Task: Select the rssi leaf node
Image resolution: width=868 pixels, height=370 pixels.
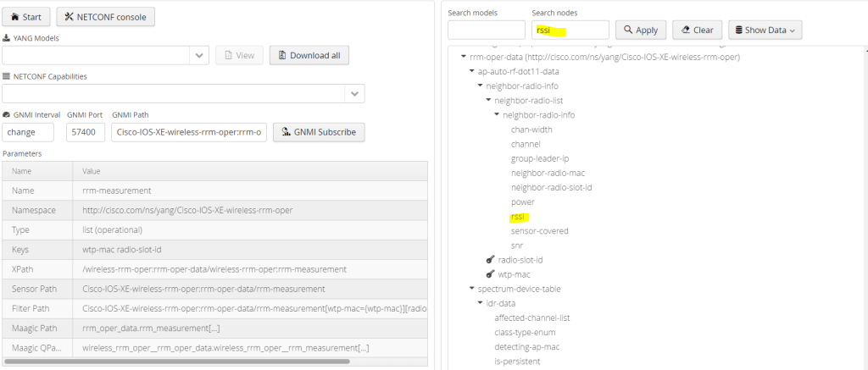Action: (x=520, y=217)
